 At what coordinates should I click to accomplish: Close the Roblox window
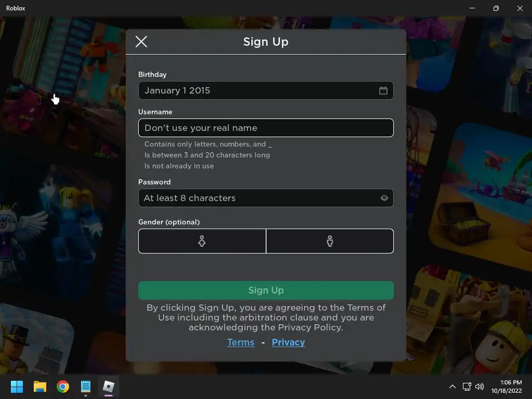point(520,8)
